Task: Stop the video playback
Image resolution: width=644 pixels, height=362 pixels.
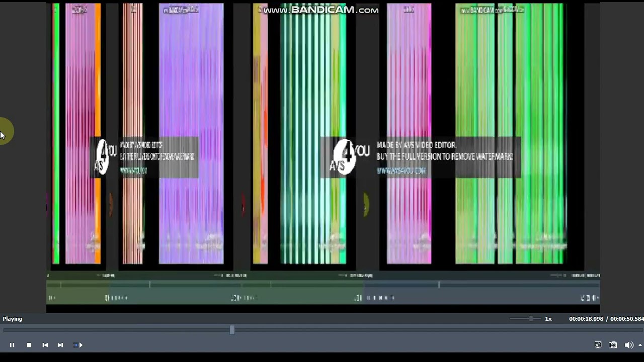Action: 29,345
